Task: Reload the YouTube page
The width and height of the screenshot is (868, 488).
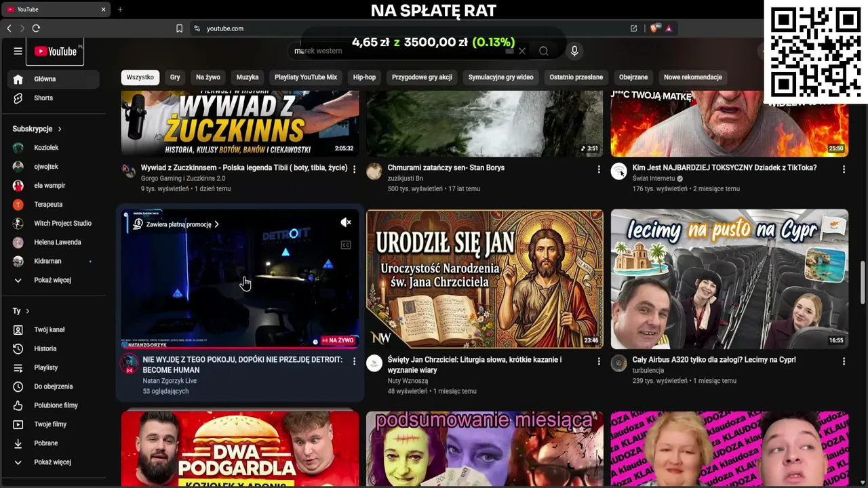Action: [x=36, y=28]
